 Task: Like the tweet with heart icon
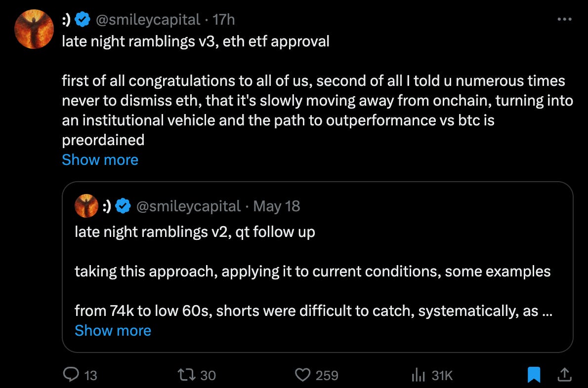302,375
